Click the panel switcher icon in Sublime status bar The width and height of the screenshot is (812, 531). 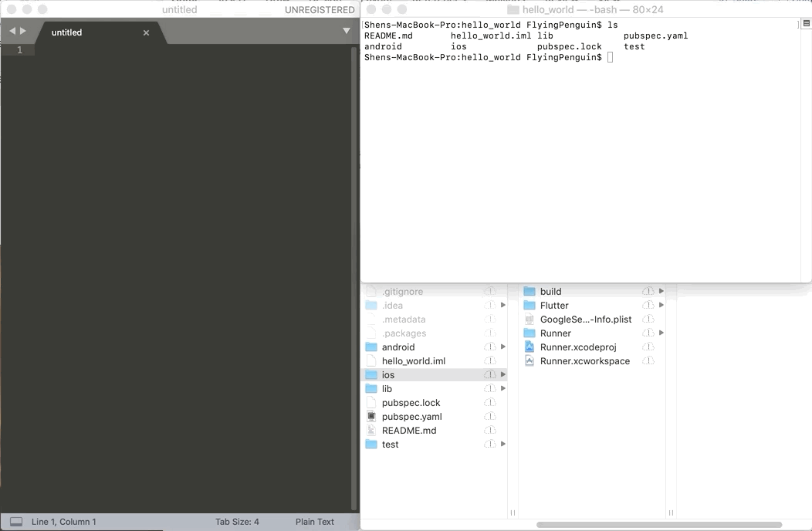pyautogui.click(x=16, y=522)
